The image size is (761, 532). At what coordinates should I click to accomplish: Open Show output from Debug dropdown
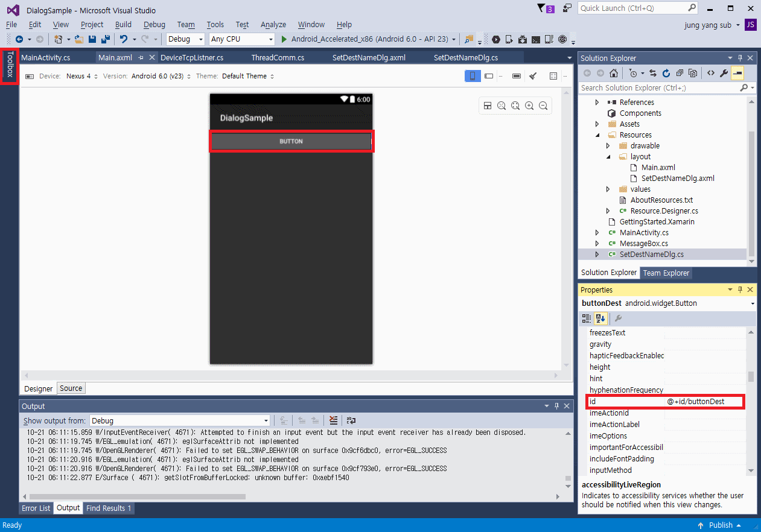coord(180,420)
